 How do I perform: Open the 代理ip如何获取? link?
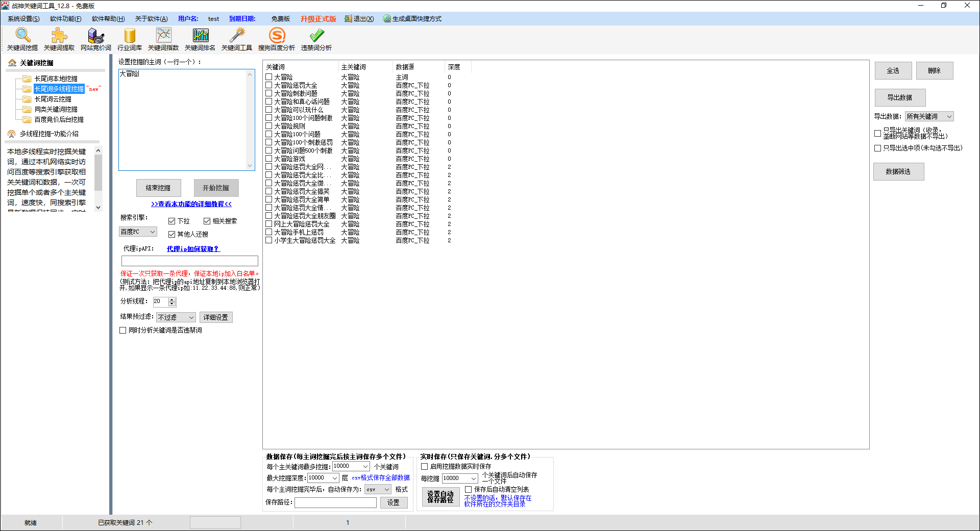pos(193,249)
